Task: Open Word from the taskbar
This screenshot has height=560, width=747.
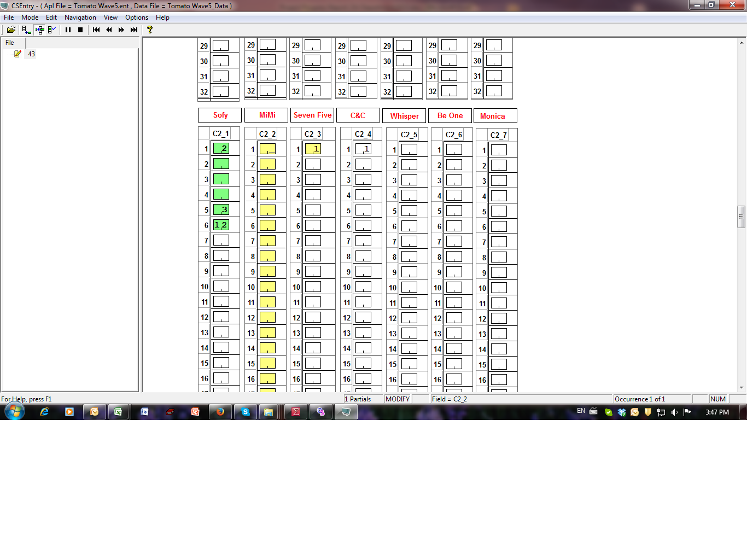Action: pyautogui.click(x=144, y=412)
